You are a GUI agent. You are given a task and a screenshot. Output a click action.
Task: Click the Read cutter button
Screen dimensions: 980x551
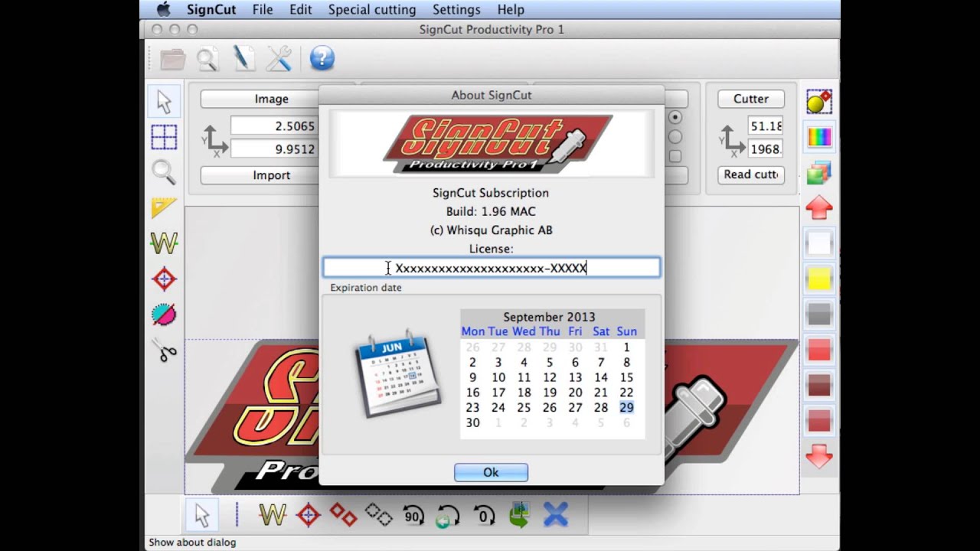(751, 174)
